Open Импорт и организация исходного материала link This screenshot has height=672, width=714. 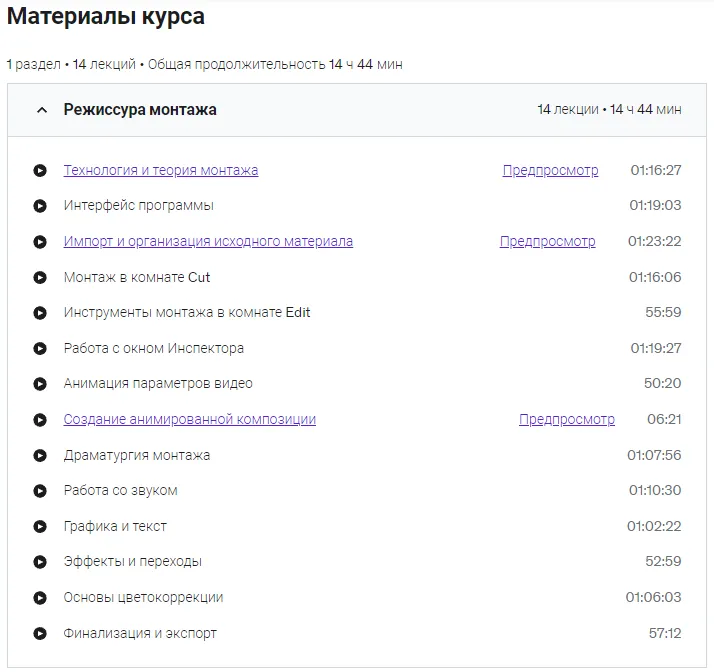(x=208, y=241)
